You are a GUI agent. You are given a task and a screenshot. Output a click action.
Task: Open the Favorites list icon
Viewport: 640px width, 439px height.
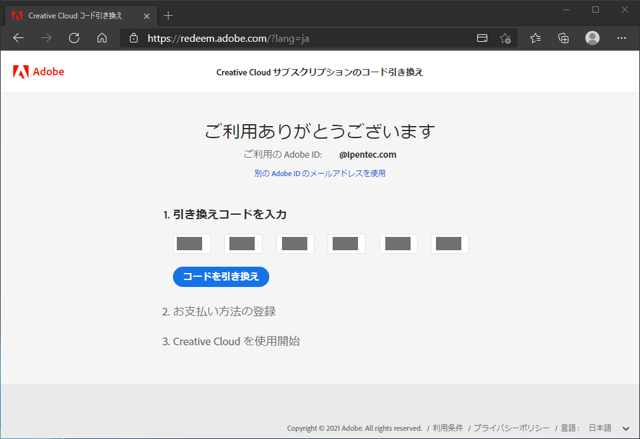tap(536, 38)
